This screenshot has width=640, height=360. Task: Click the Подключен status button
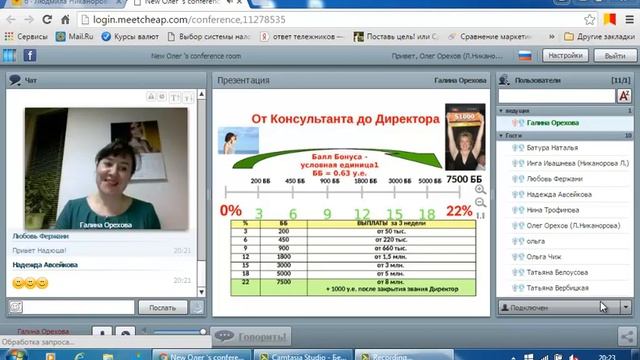[559, 307]
